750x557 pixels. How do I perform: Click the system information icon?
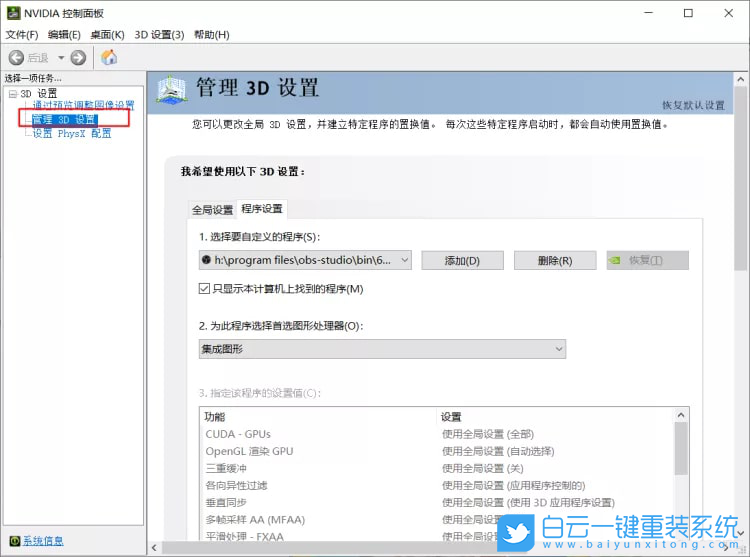click(x=15, y=541)
